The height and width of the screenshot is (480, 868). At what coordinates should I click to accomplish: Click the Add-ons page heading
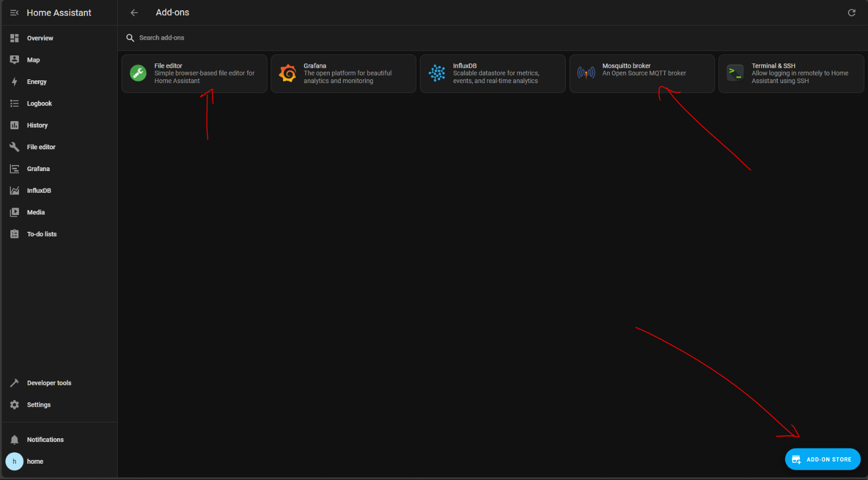[173, 12]
